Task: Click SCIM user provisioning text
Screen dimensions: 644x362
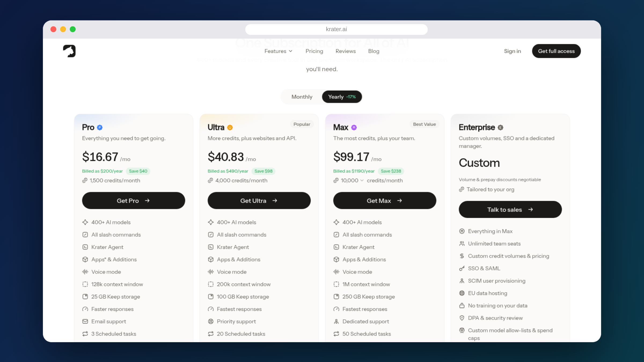Action: pyautogui.click(x=497, y=281)
